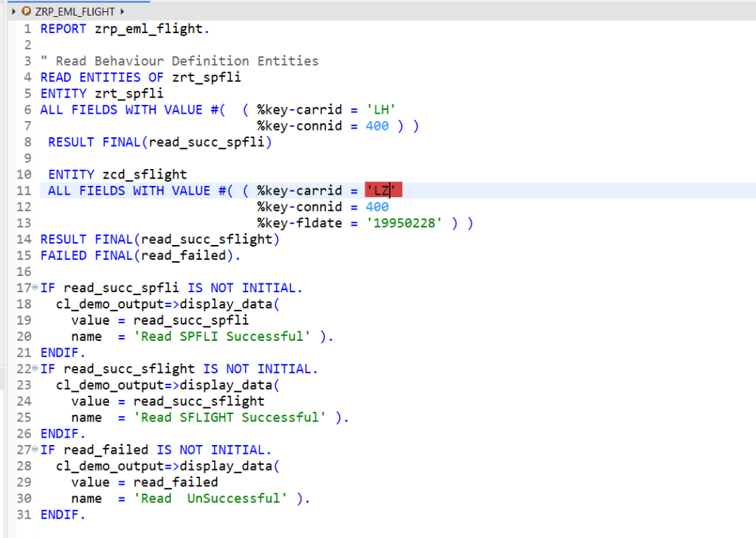Click zcd_sflight entity name on line 10
The image size is (756, 538).
click(144, 174)
